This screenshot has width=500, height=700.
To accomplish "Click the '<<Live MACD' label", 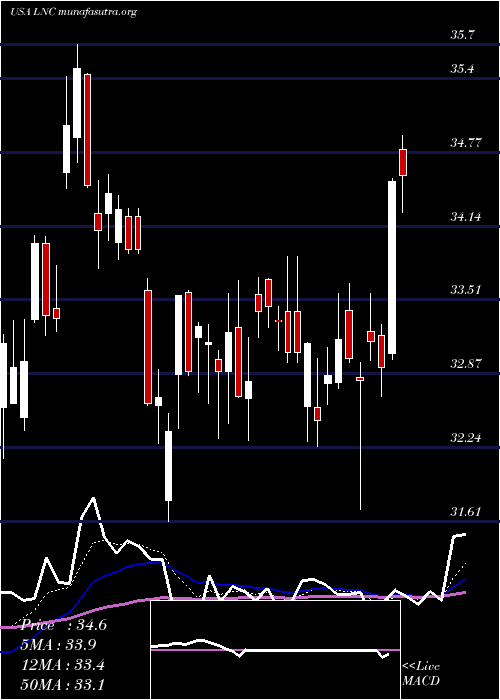I will tap(421, 674).
